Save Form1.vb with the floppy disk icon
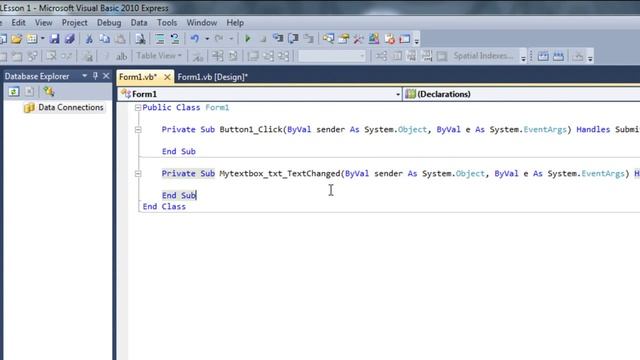 pyautogui.click(x=54, y=39)
